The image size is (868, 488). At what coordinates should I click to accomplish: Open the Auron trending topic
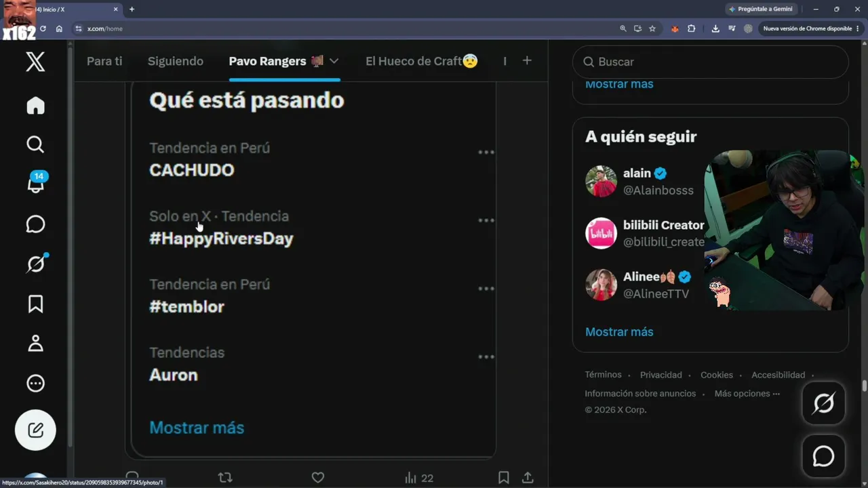174,375
